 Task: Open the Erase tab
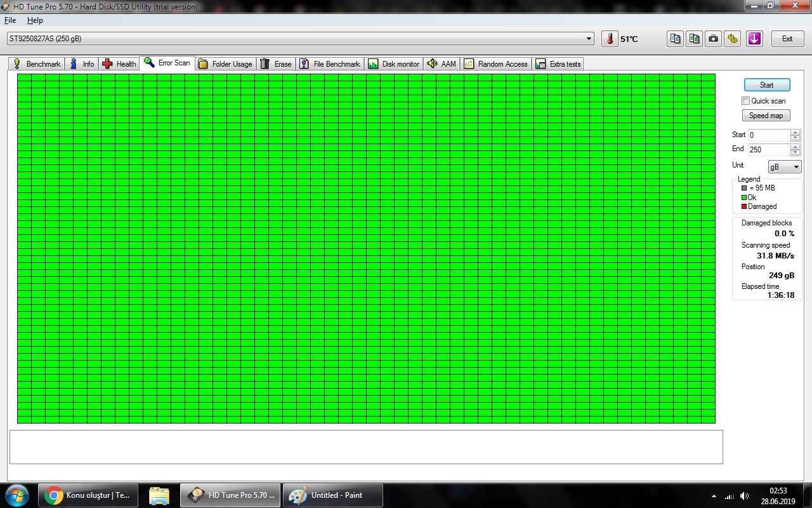(276, 64)
